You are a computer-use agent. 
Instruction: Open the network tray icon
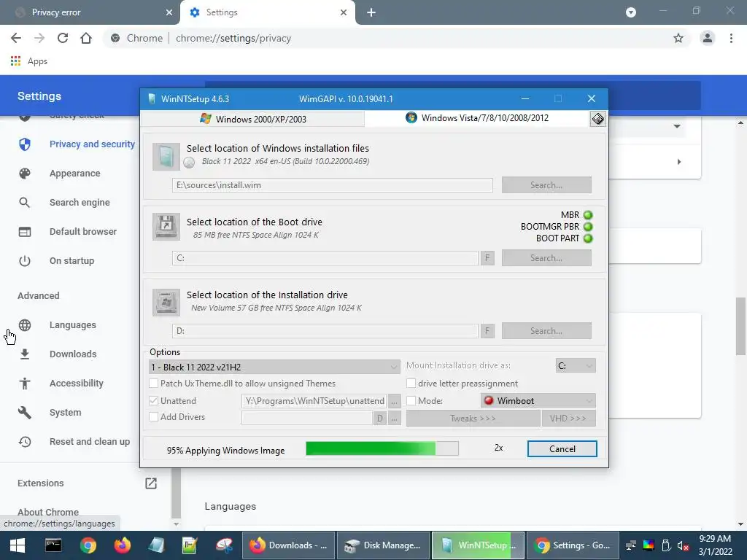pos(631,545)
